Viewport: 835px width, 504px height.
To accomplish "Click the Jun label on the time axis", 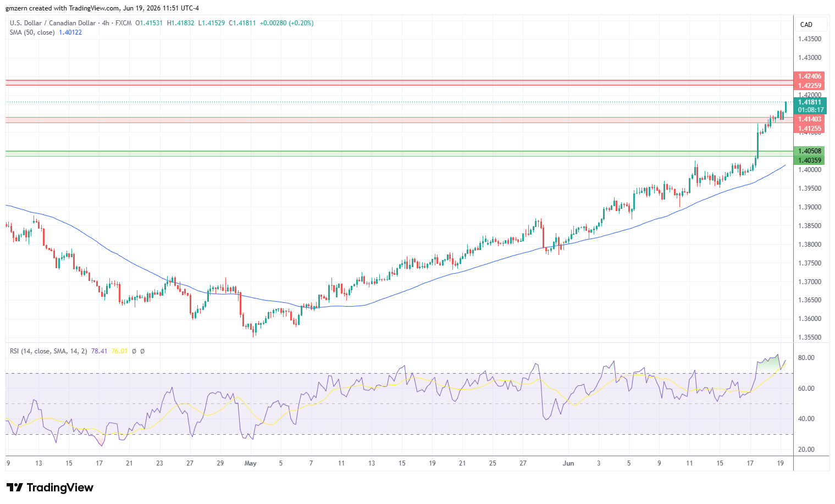I will click(568, 463).
